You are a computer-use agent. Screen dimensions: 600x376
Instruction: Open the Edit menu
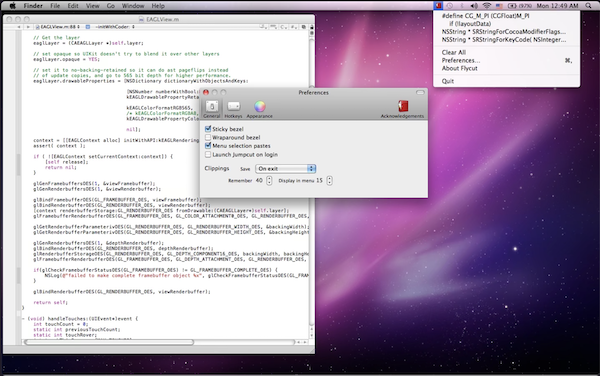coord(73,6)
